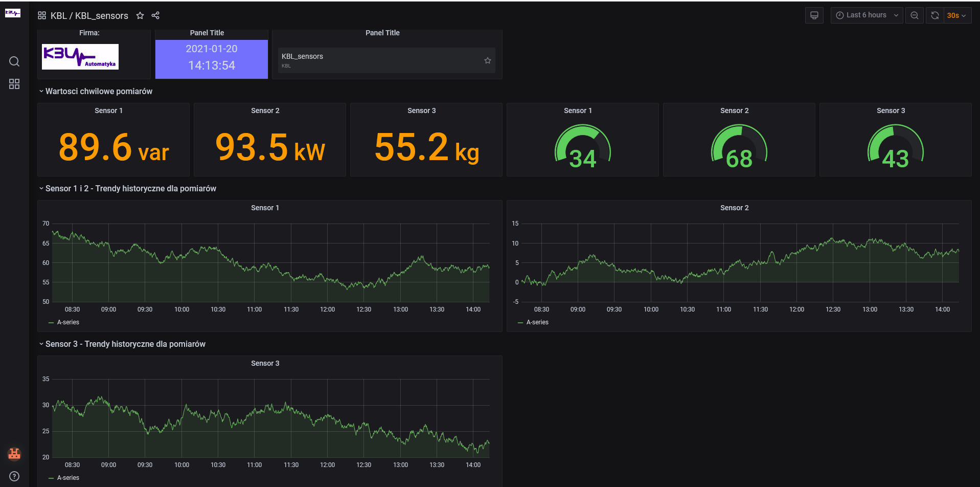Image resolution: width=980 pixels, height=487 pixels.
Task: Open the Sensor 2 graph panel menu
Action: (x=735, y=208)
